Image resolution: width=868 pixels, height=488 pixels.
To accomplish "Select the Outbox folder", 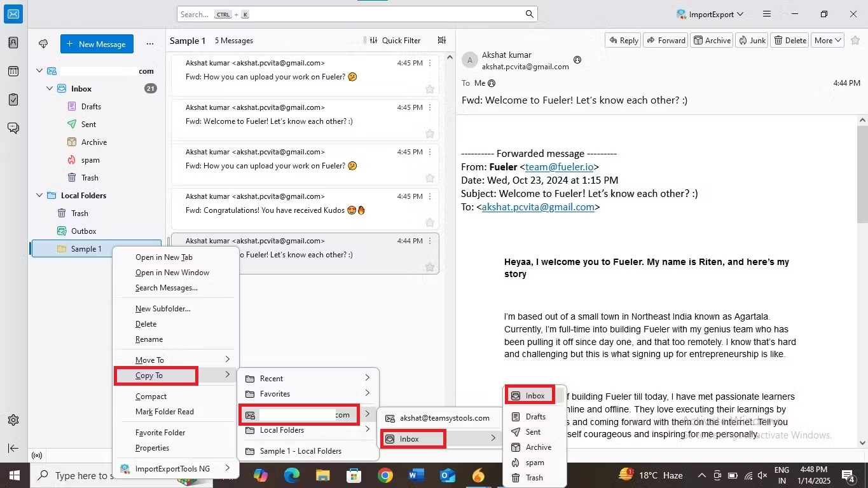I will [x=83, y=231].
